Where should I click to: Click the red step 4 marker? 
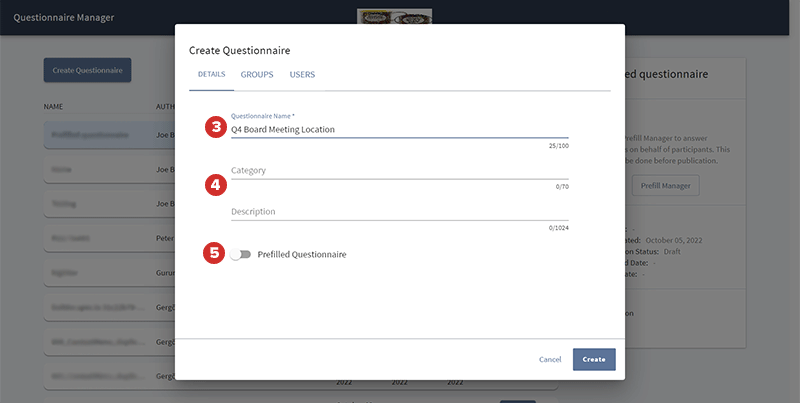(x=213, y=184)
